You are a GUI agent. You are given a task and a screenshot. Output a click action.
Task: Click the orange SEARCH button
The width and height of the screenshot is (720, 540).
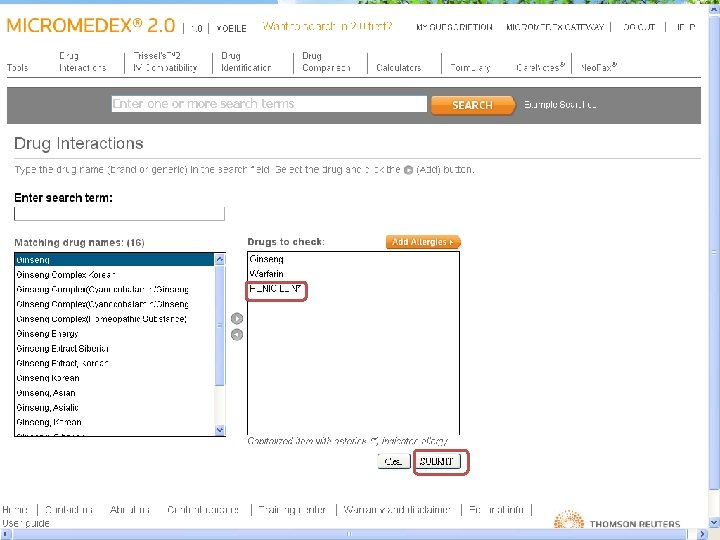pos(472,105)
